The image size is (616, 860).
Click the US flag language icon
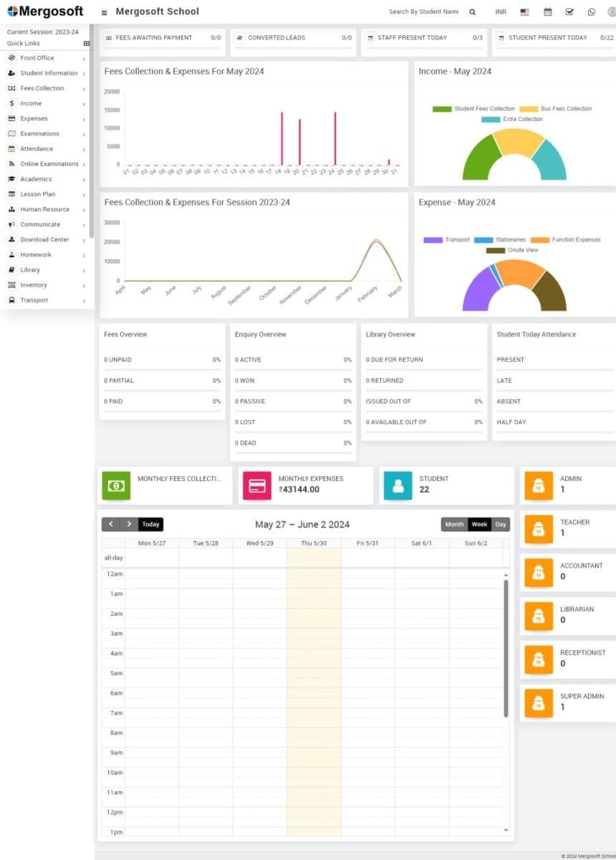coord(525,12)
